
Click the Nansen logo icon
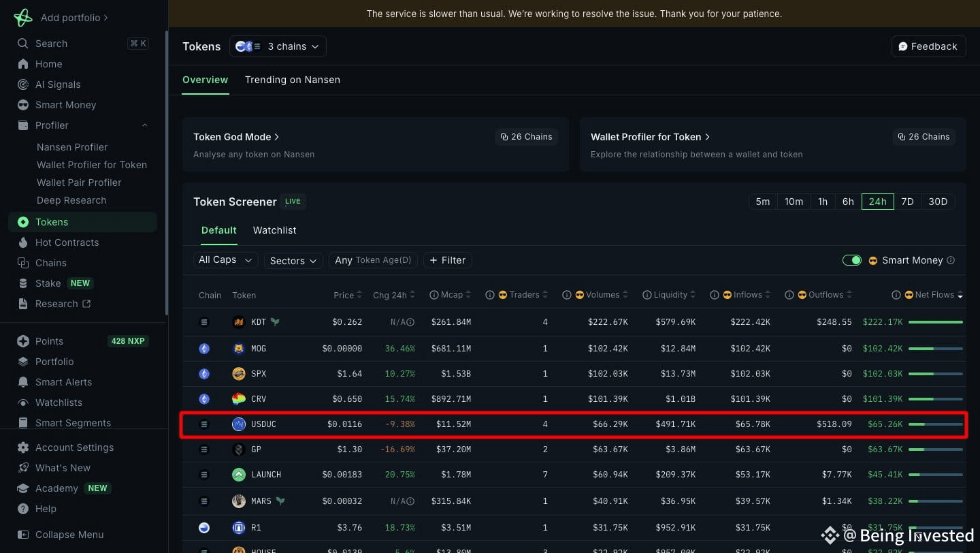coord(23,18)
